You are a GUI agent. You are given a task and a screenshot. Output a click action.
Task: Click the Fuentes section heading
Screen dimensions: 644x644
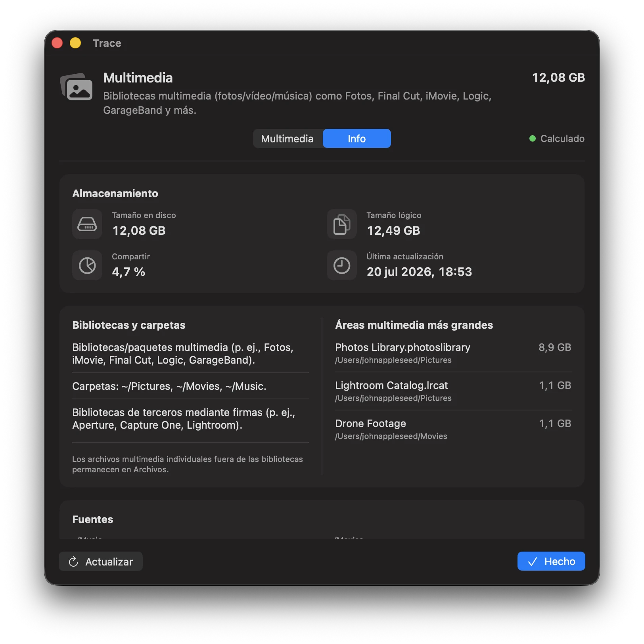93,519
